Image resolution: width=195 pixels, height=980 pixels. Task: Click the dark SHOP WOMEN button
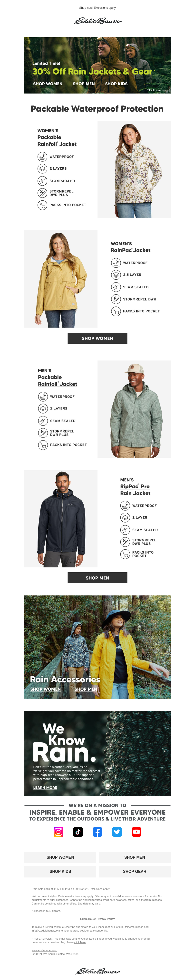tap(97, 338)
